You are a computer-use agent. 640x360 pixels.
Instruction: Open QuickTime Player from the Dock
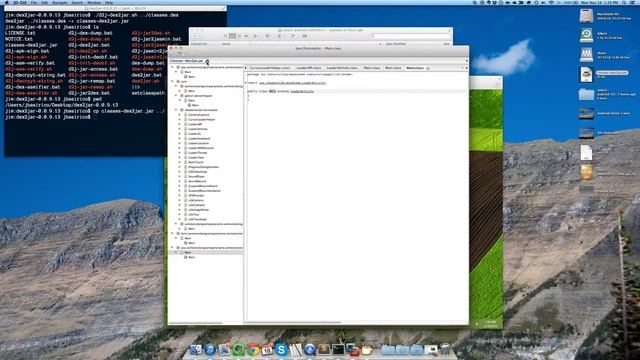click(x=310, y=349)
